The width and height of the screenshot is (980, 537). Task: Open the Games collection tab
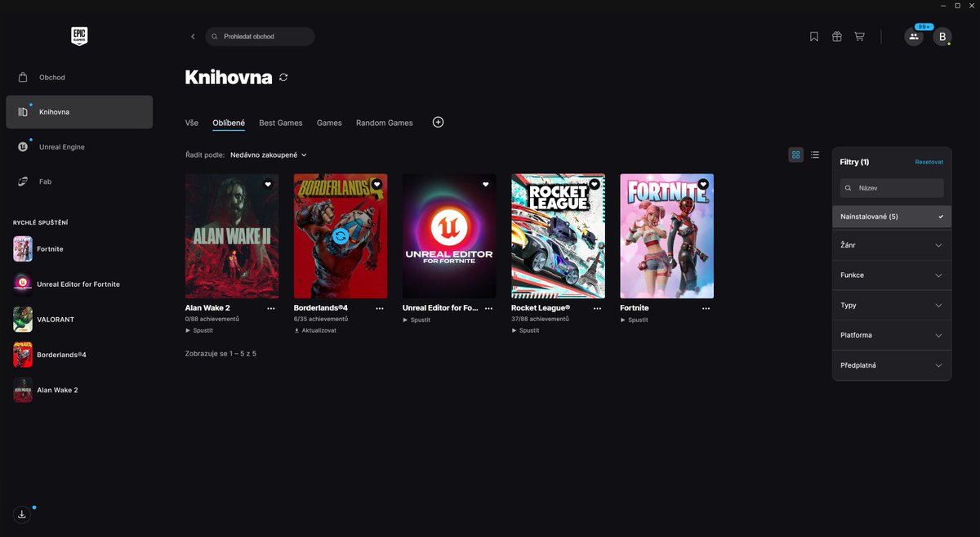click(329, 123)
